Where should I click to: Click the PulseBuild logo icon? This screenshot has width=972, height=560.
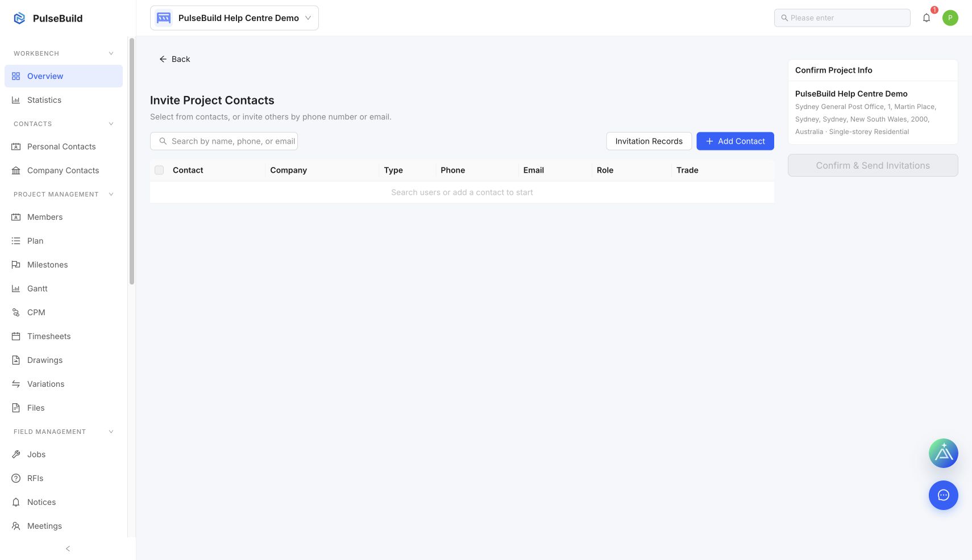coord(19,18)
